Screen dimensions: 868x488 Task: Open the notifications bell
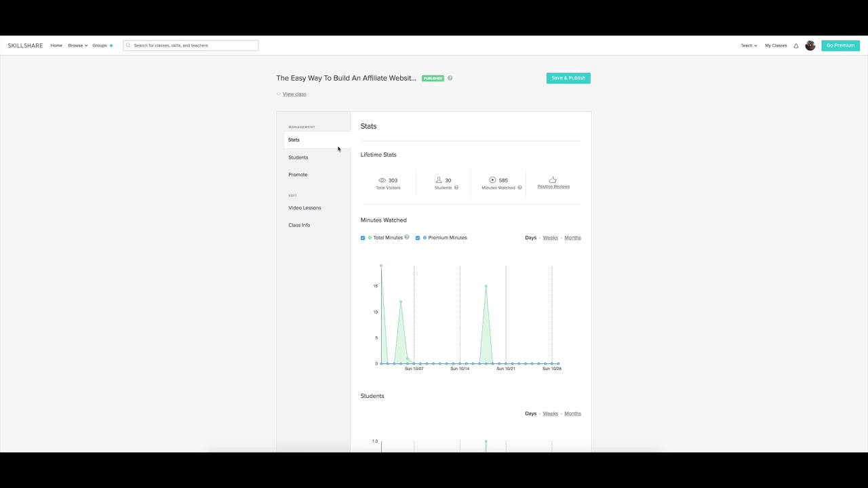pyautogui.click(x=796, y=45)
